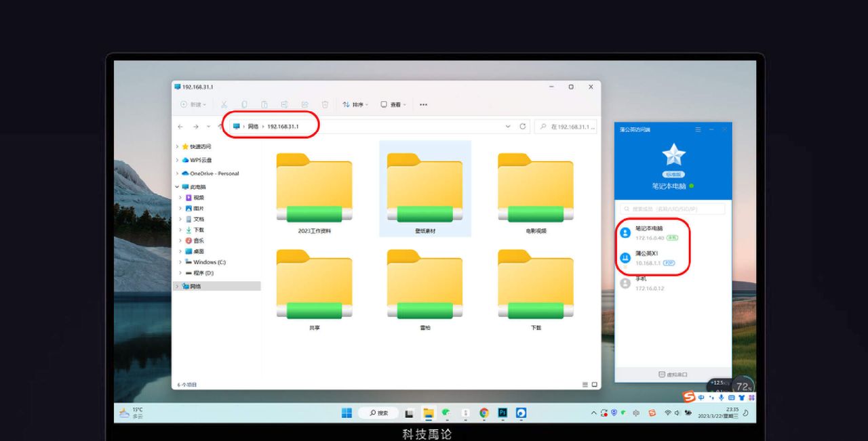The image size is (868, 441).
Task: Switch to large icons view icon
Action: point(595,385)
